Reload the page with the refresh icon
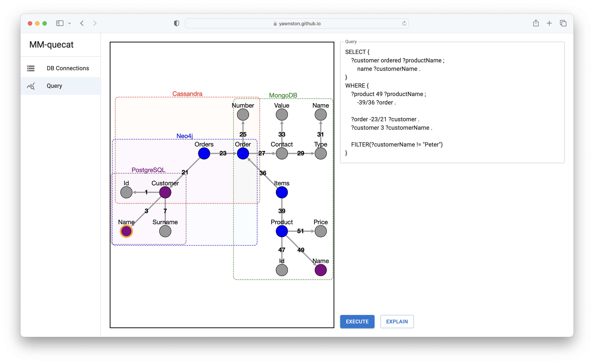This screenshot has width=594, height=364. [404, 23]
